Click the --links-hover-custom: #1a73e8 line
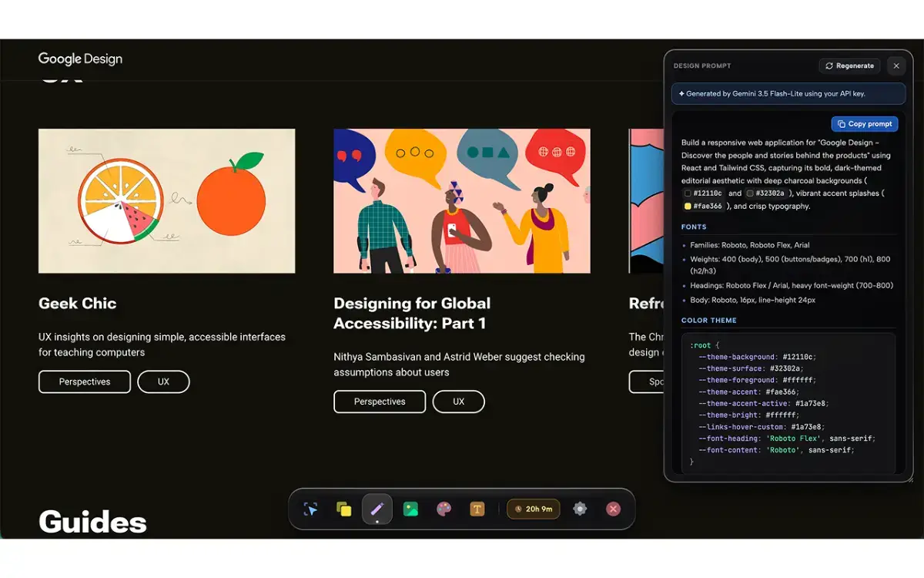 point(762,426)
